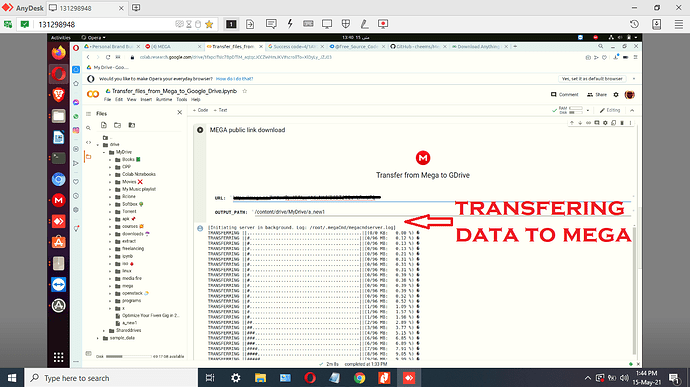Open the code snippets sidebar icon

[88, 142]
